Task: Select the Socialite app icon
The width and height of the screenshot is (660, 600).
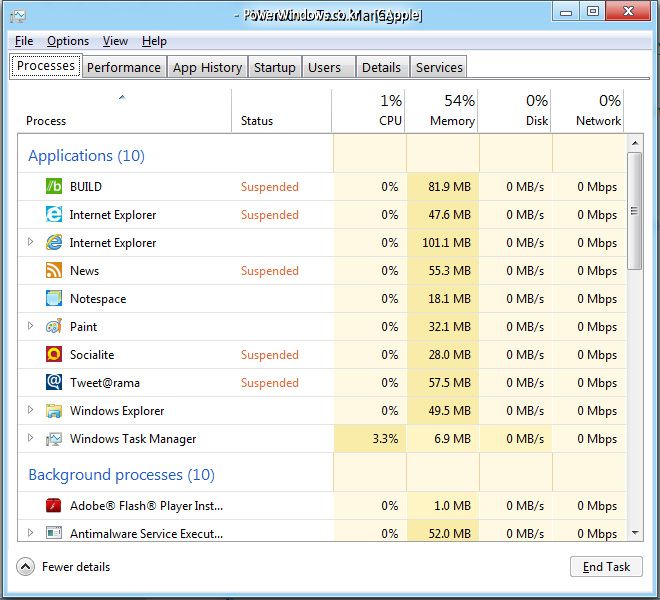Action: click(x=54, y=355)
